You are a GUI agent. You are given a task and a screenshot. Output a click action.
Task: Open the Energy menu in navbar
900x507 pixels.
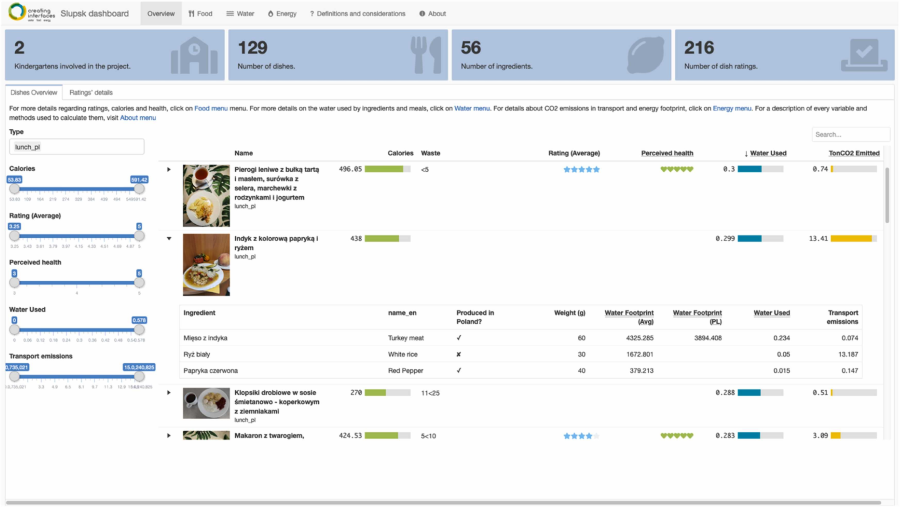282,14
